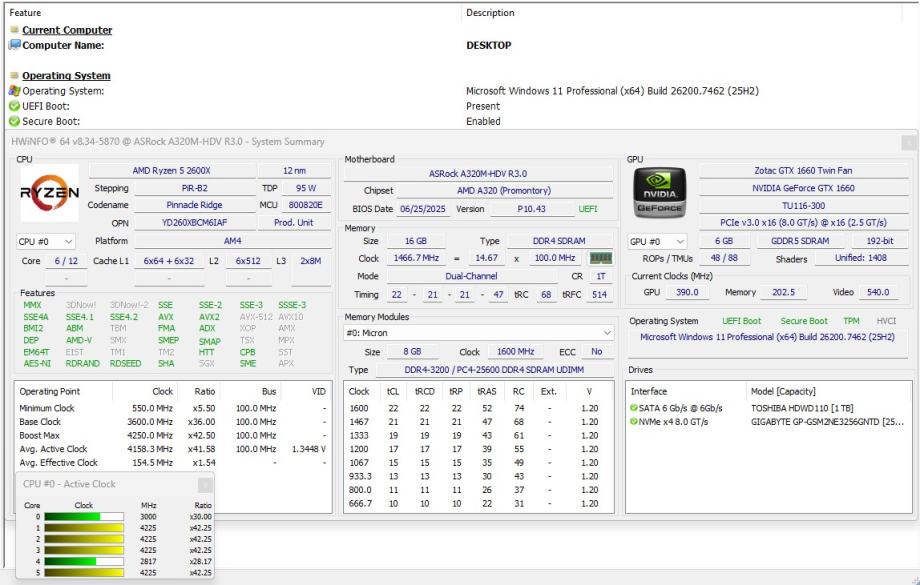This screenshot has height=585, width=920.
Task: Click the green memory module chip icon
Action: point(600,258)
